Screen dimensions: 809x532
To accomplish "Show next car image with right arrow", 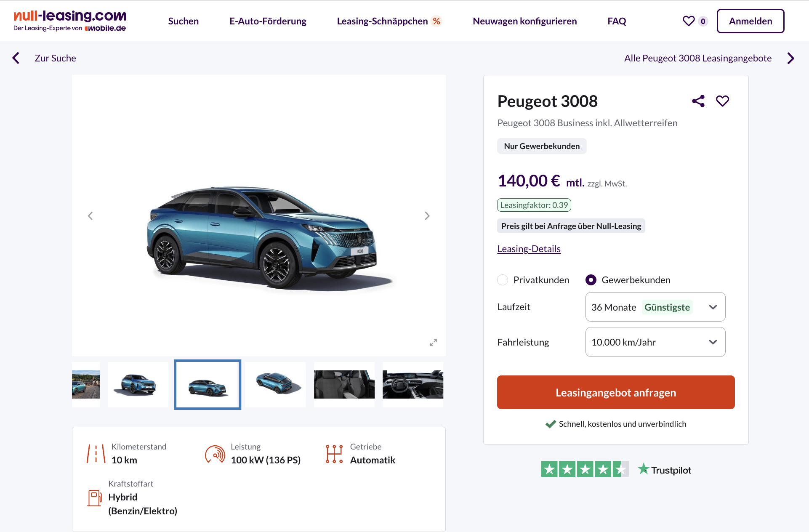I will tap(427, 216).
